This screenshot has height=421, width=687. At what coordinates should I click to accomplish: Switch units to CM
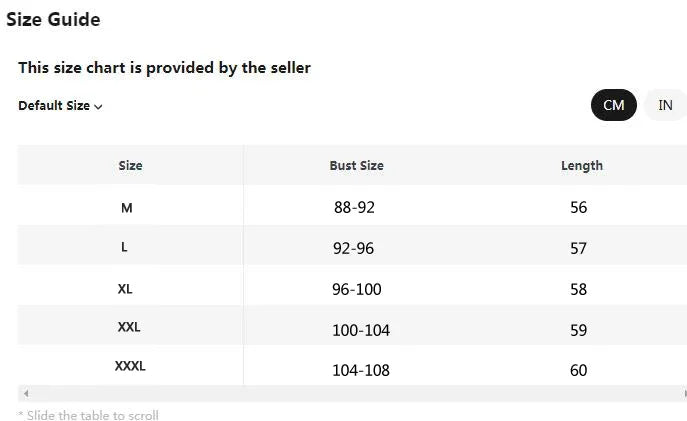(x=613, y=105)
